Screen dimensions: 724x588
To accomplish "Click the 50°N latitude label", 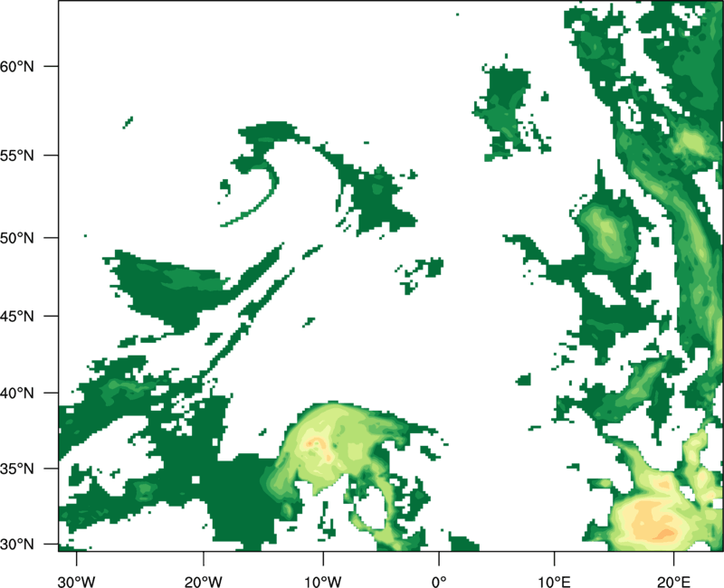I will click(17, 238).
